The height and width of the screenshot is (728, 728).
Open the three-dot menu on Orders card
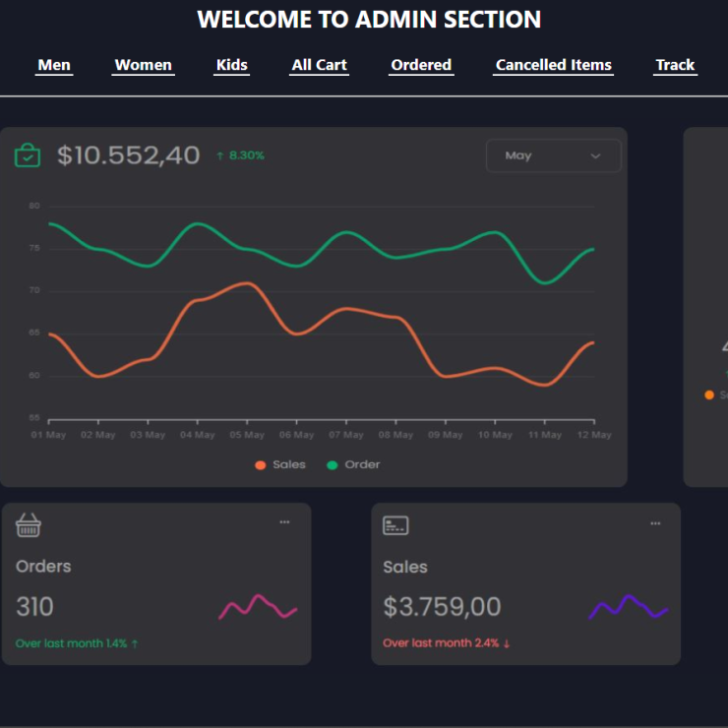tap(284, 522)
